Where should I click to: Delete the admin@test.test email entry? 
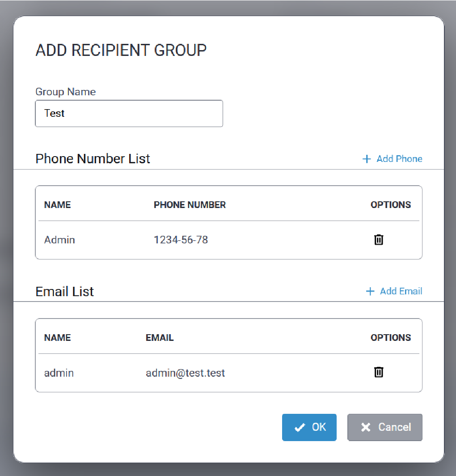coord(379,372)
